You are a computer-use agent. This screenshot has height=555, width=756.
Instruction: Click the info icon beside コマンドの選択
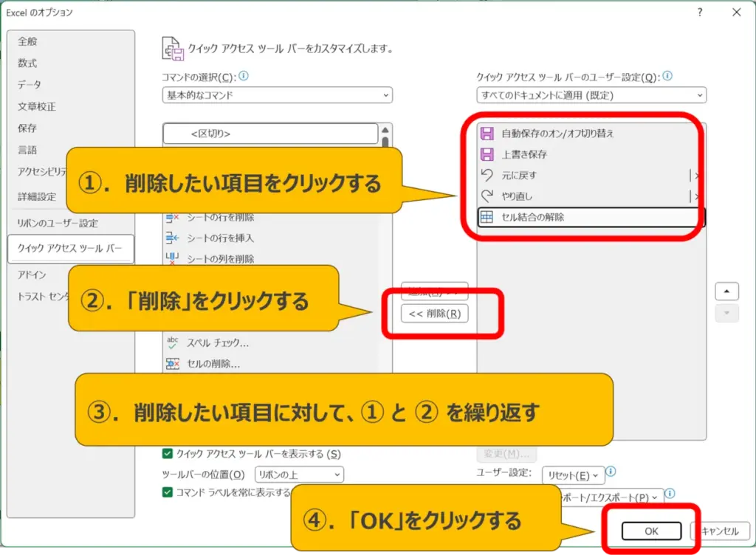point(244,76)
